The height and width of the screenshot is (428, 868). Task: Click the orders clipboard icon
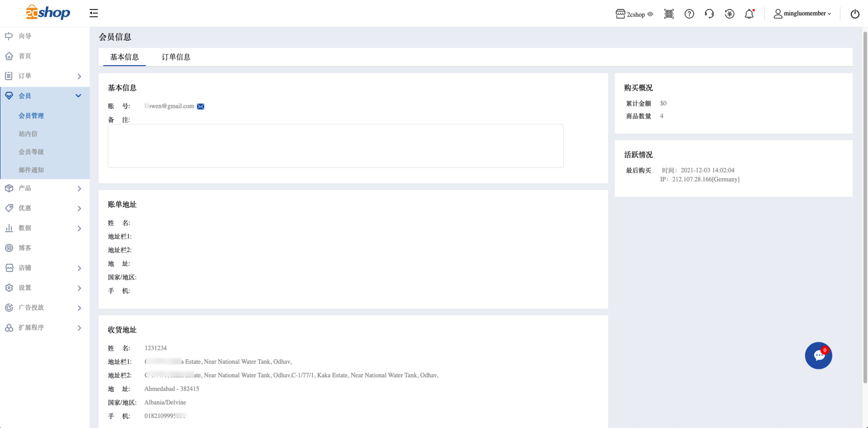(9, 76)
